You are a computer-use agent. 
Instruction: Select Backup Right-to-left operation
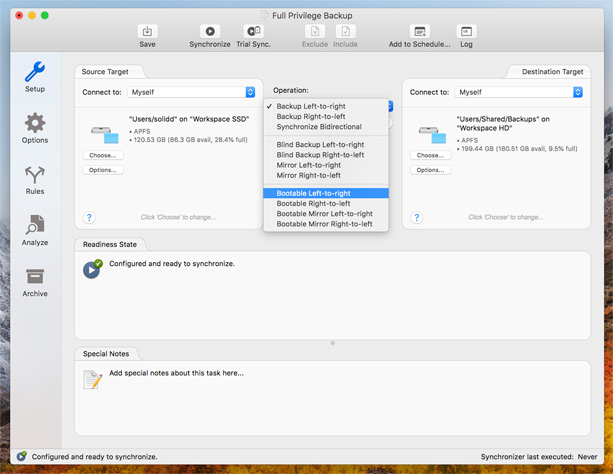326,117
